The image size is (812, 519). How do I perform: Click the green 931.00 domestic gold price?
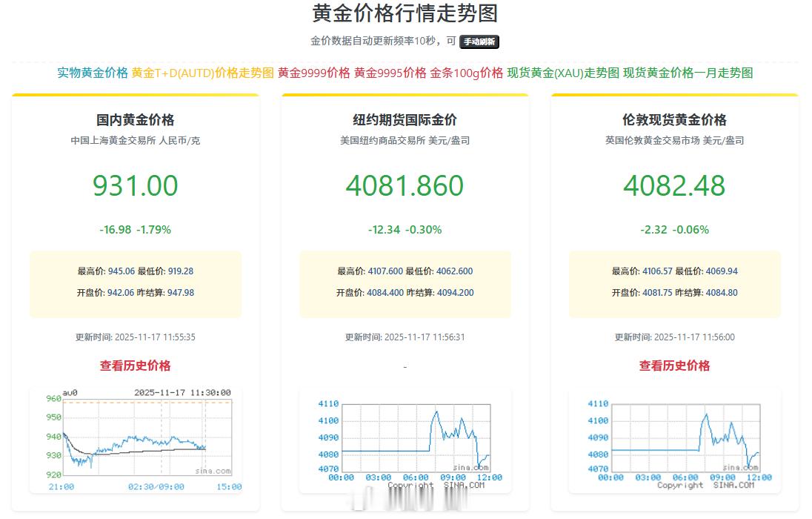(x=136, y=187)
